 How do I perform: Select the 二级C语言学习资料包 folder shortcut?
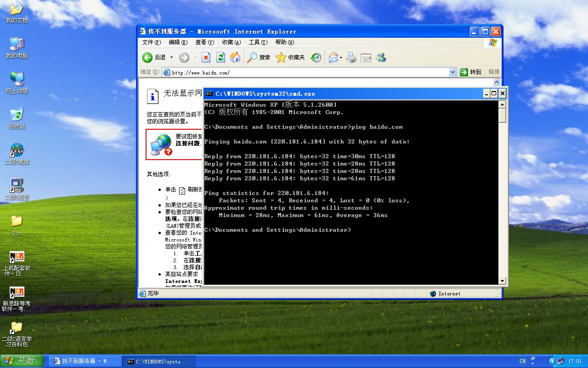click(17, 334)
